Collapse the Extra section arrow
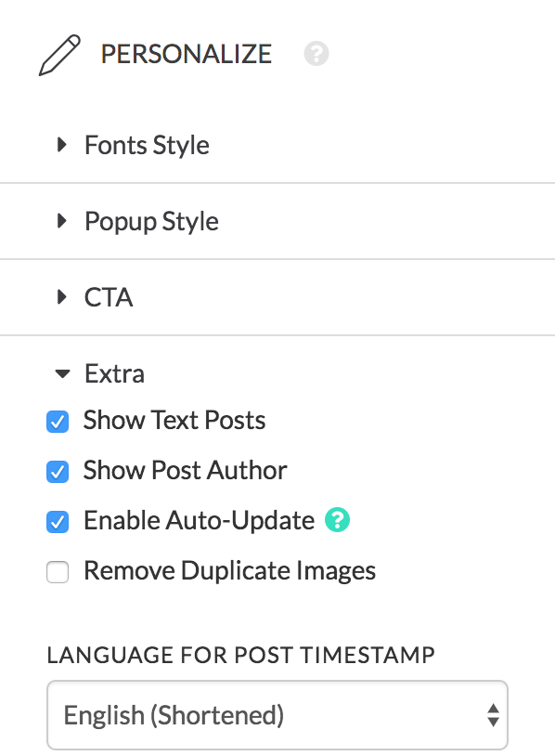The width and height of the screenshot is (555, 756). (x=62, y=373)
